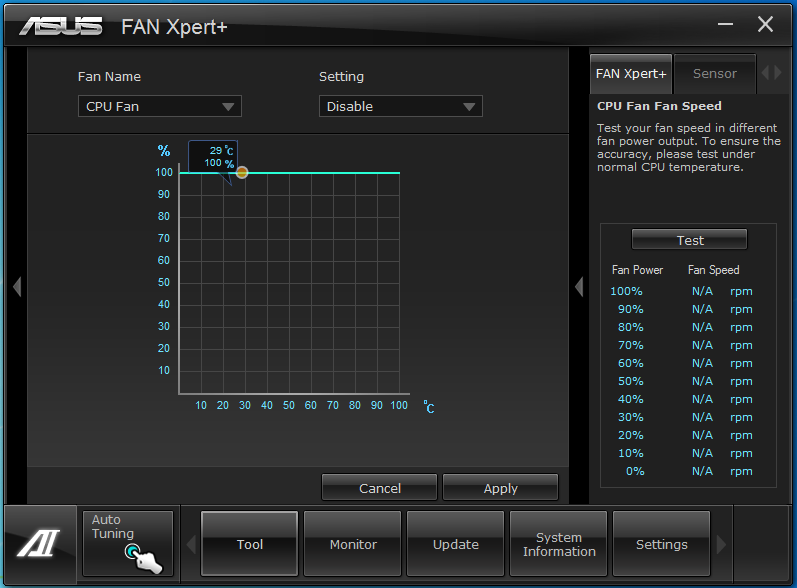Switch to the Sensor tab

(715, 74)
